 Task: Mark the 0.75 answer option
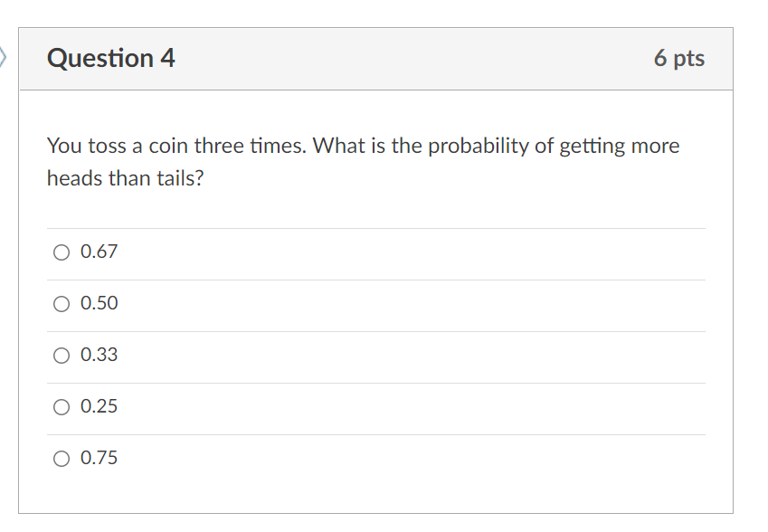point(61,459)
